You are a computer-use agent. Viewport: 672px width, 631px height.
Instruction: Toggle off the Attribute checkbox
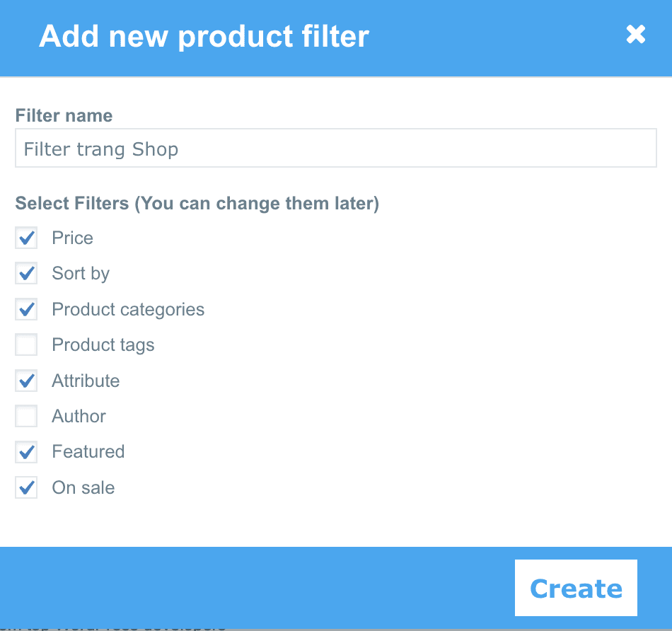click(x=26, y=381)
